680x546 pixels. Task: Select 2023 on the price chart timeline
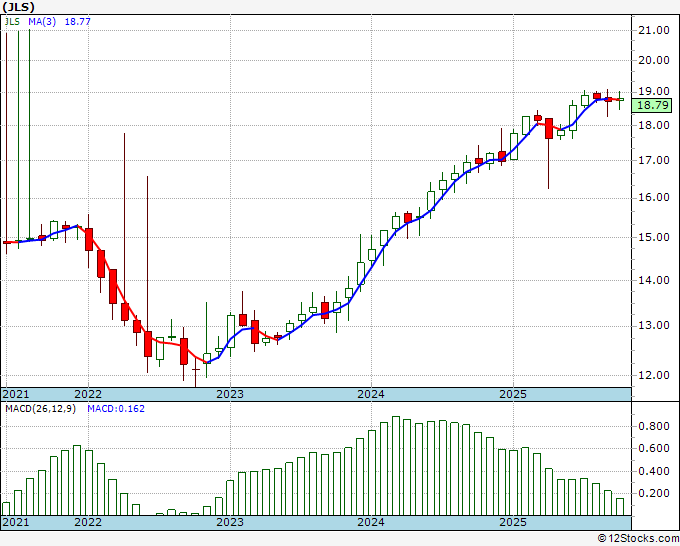(x=230, y=394)
